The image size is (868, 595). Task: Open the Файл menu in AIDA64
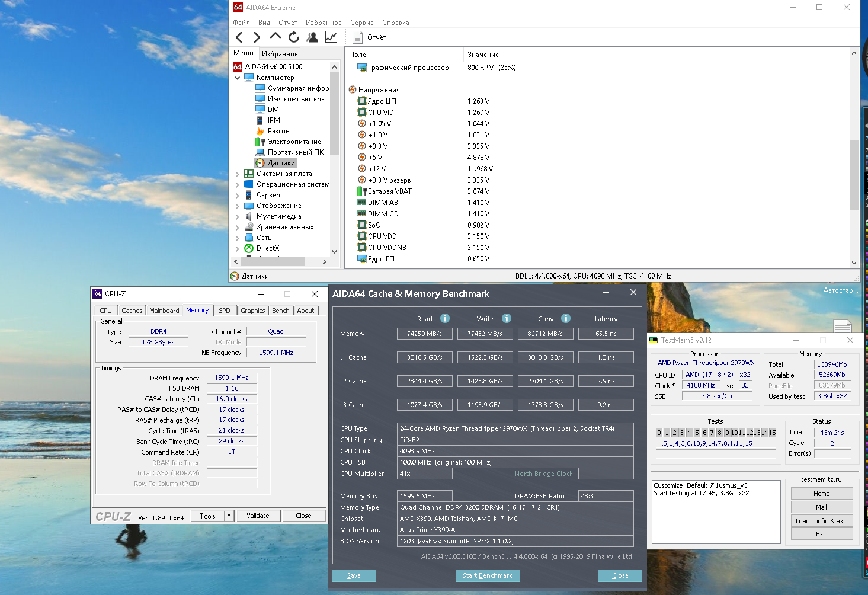click(x=242, y=23)
